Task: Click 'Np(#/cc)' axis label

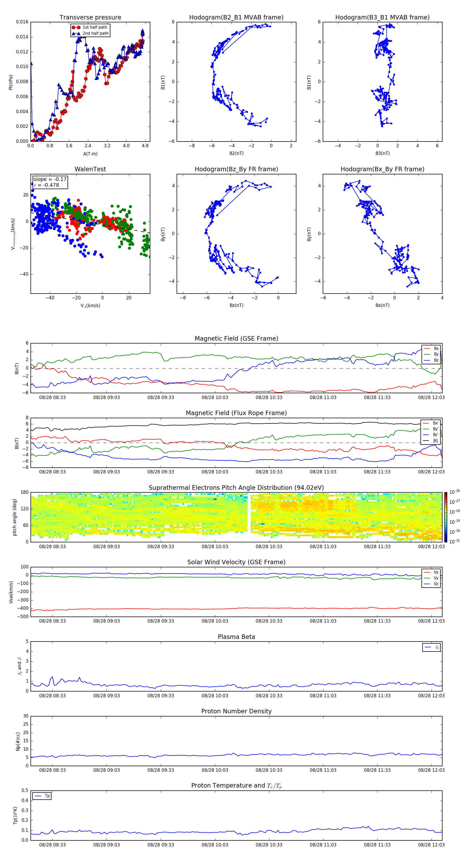Action: pyautogui.click(x=18, y=741)
